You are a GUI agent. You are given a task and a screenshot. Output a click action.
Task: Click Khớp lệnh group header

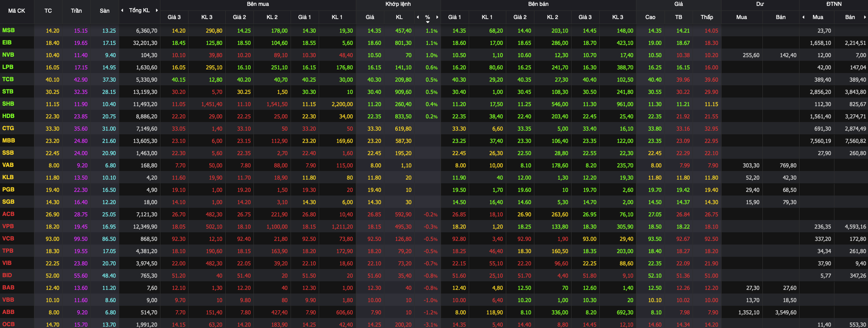(398, 4)
